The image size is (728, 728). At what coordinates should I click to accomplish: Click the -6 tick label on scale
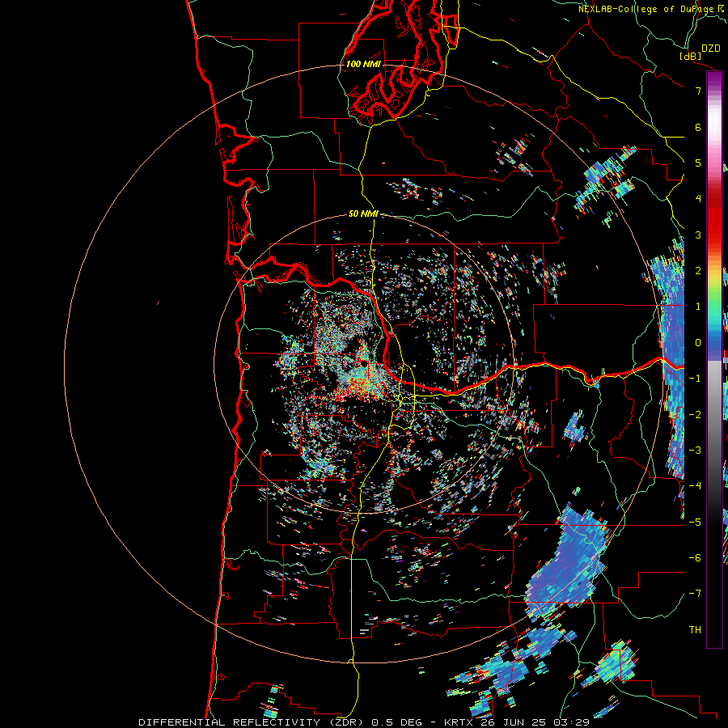click(x=695, y=558)
